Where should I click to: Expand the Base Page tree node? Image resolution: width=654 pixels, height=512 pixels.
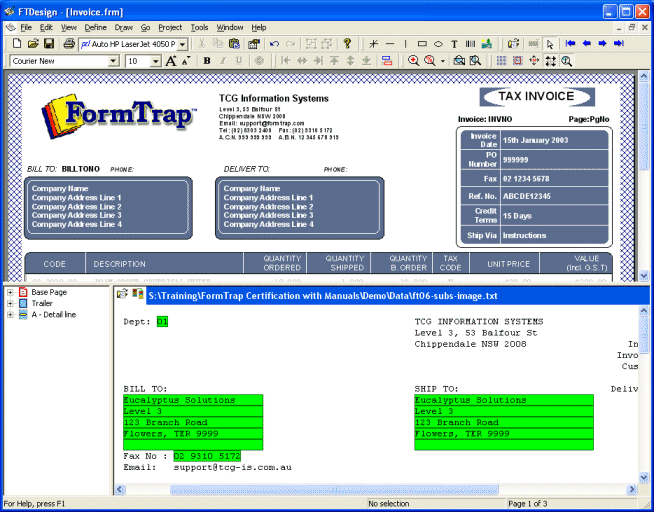click(x=10, y=292)
